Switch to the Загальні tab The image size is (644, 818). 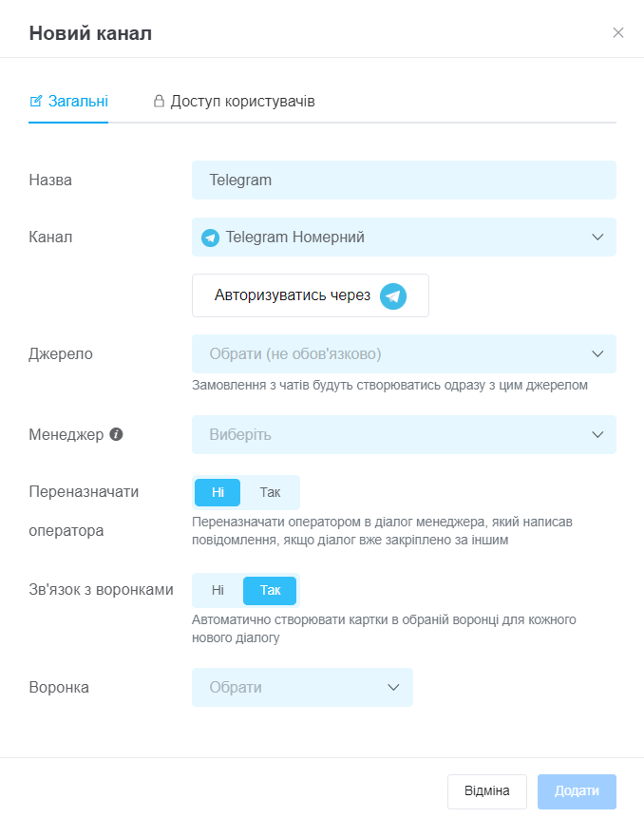(x=68, y=102)
